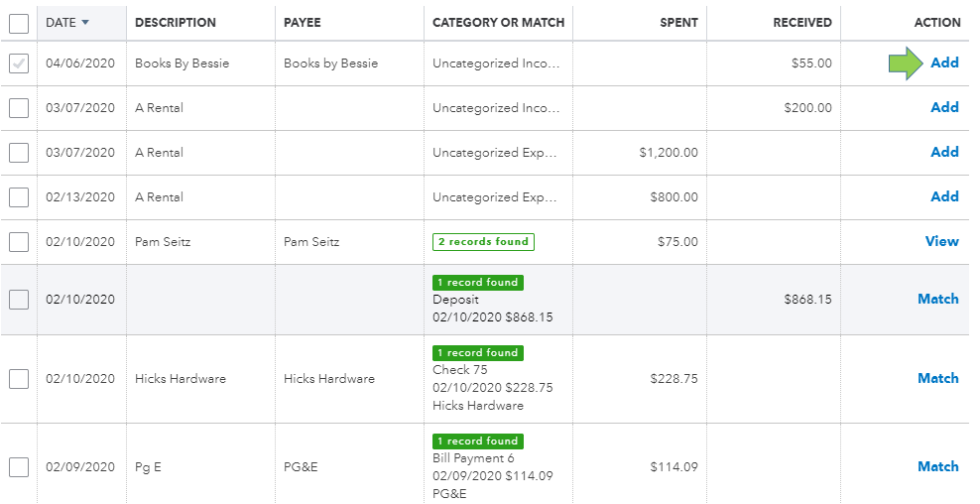The height and width of the screenshot is (504, 980).
Task: Select the Pam Seitz transaction checkbox
Action: [19, 241]
